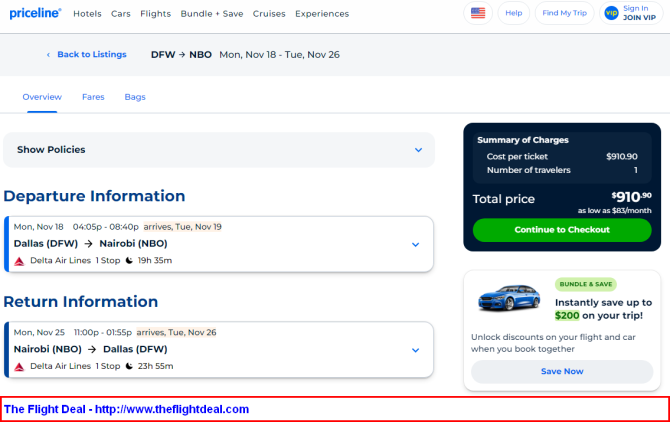The image size is (670, 422).
Task: Click Nairobi (NBO) to Dallas (DFW) route
Action: pyautogui.click(x=91, y=349)
